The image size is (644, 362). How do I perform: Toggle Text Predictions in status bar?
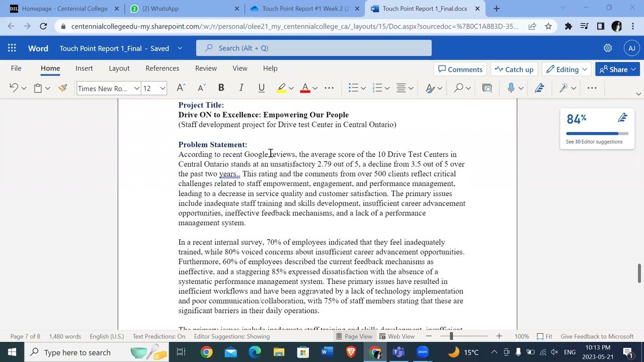coord(159,336)
